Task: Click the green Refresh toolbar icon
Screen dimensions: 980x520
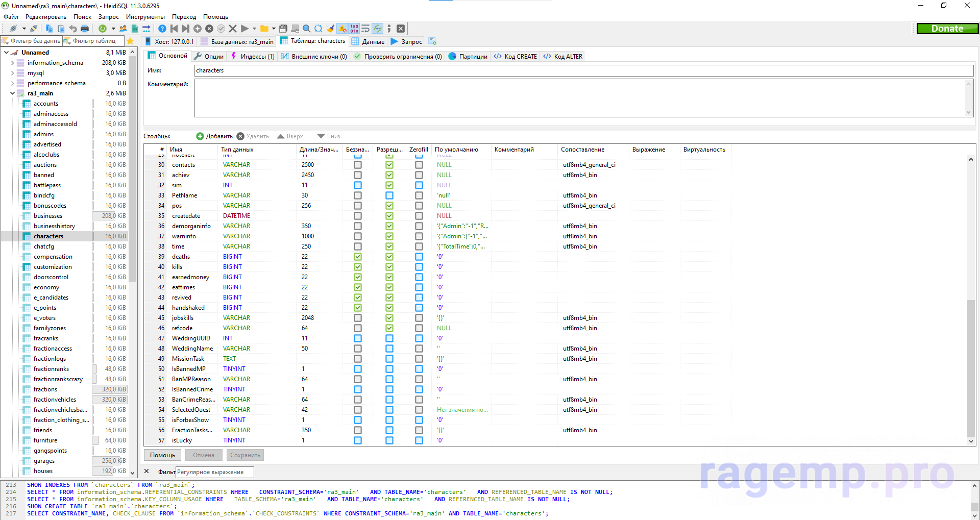Action: tap(103, 29)
